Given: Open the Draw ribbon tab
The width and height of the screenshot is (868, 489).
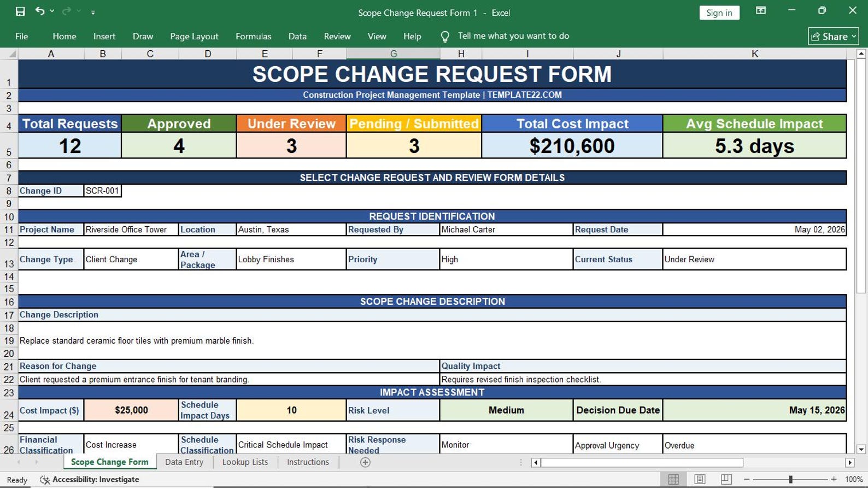Looking at the screenshot, I should click(143, 36).
